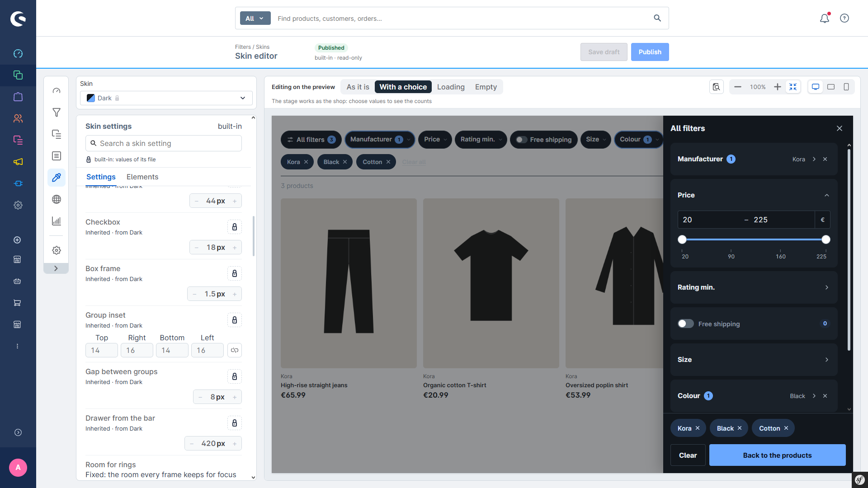Open the Skin dropdown showing Dark
The height and width of the screenshot is (488, 868).
166,98
